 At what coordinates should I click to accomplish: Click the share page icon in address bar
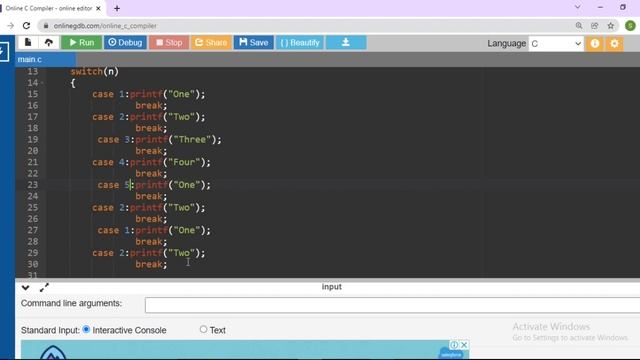point(595,26)
